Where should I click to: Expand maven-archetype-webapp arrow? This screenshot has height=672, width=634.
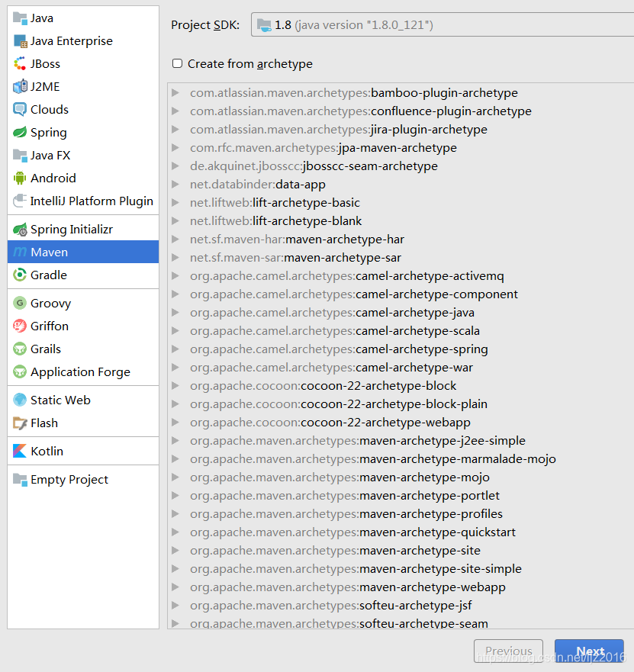click(x=175, y=587)
